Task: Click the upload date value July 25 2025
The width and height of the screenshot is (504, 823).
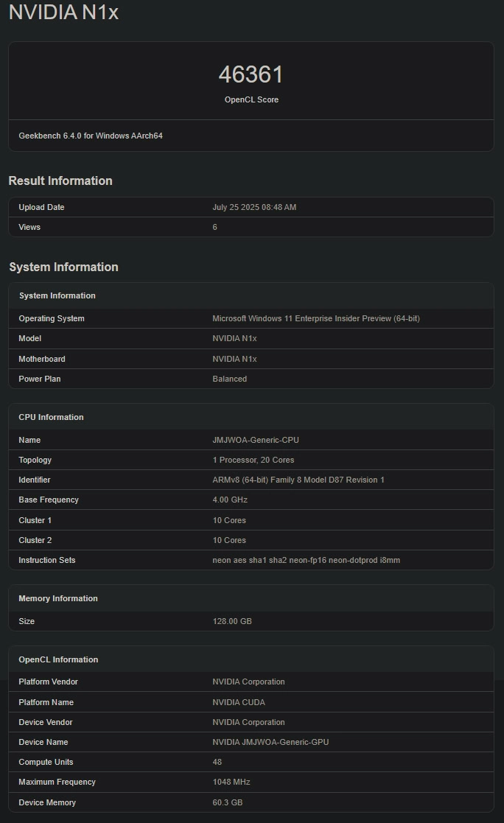Action: (x=254, y=207)
